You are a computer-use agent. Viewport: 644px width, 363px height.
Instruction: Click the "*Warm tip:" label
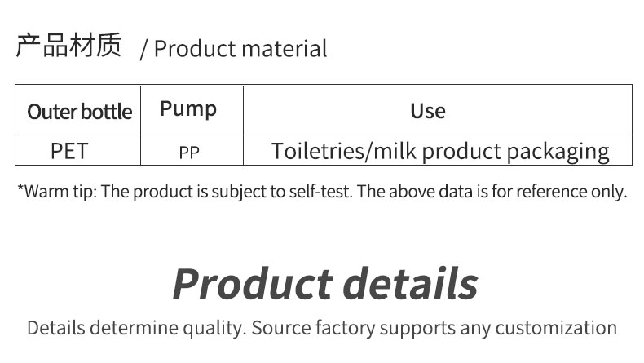(x=57, y=192)
